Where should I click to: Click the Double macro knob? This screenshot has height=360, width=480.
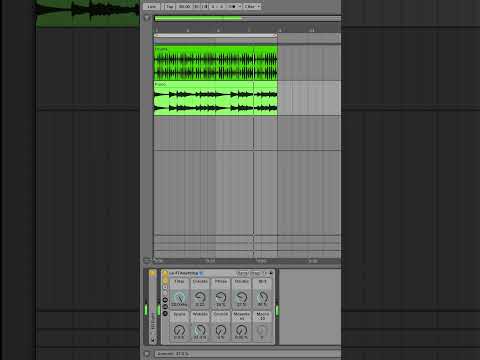(241, 297)
